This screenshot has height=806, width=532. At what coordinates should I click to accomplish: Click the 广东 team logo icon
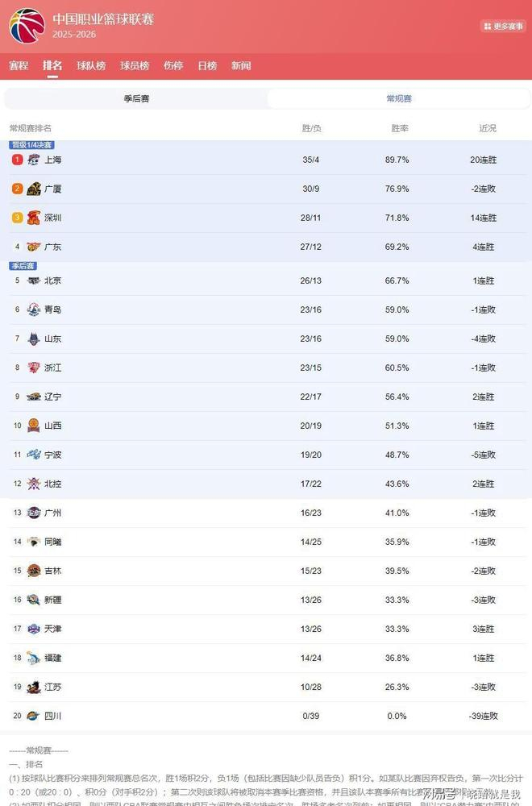pyautogui.click(x=33, y=247)
